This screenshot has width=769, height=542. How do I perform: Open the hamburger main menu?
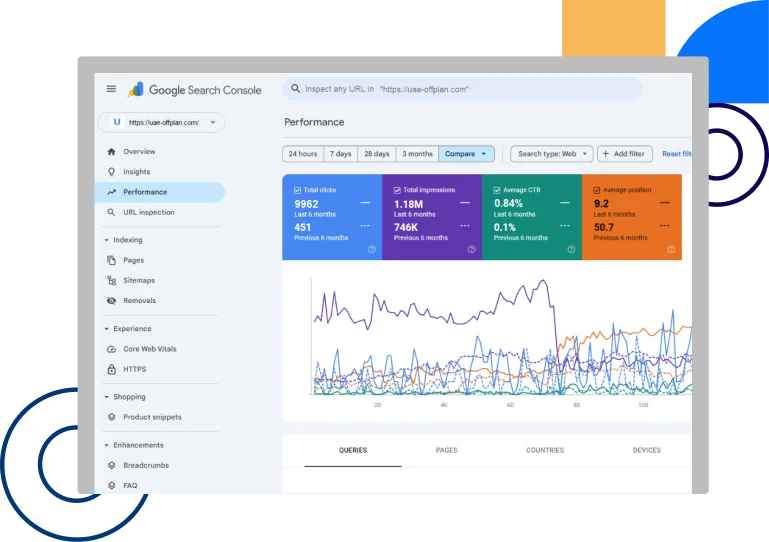111,89
